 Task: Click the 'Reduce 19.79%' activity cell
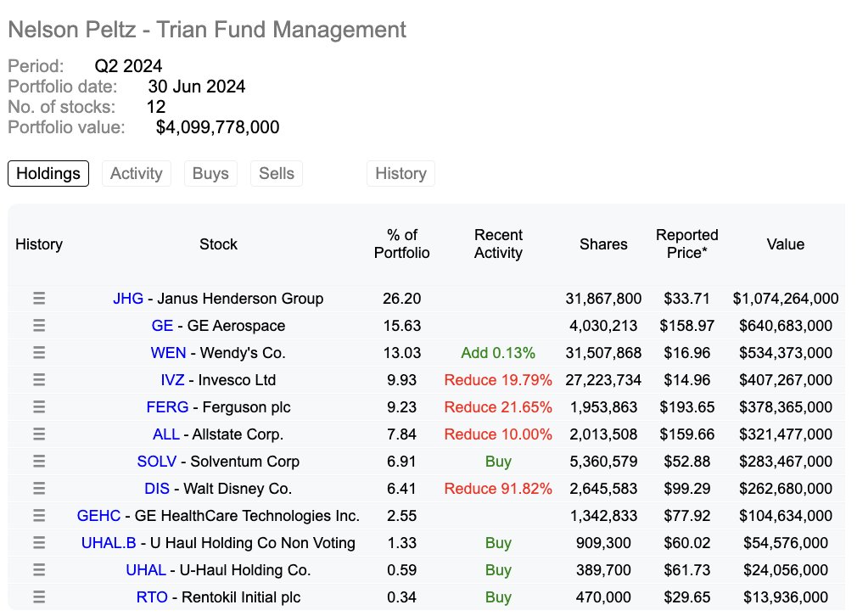tap(498, 380)
